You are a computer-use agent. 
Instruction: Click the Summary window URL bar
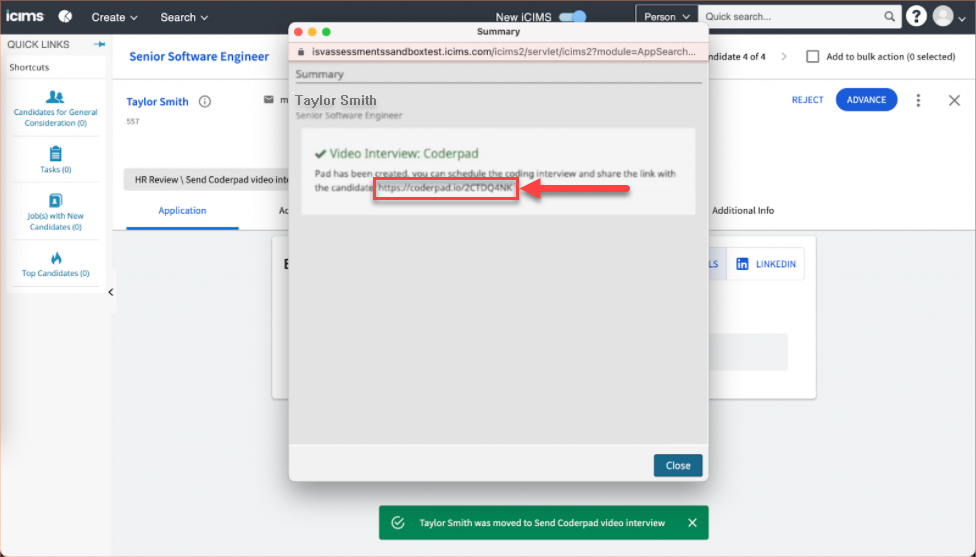coord(498,52)
